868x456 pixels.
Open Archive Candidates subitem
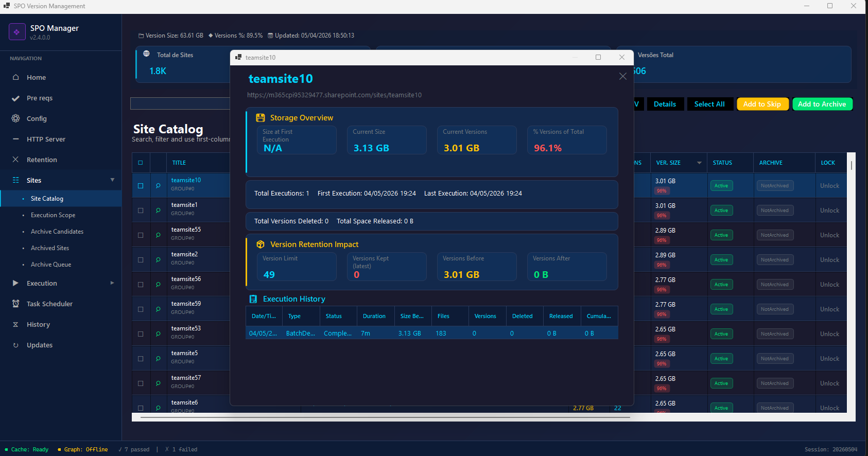[57, 232]
